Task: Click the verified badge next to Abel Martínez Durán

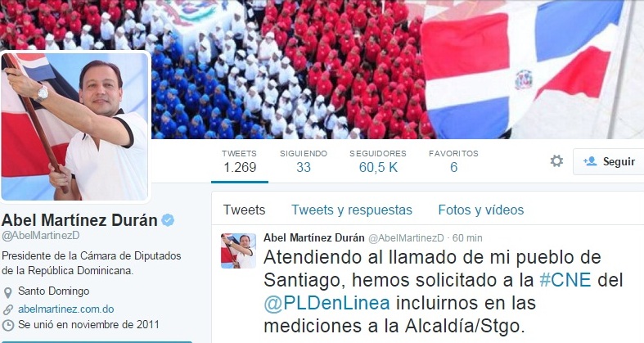Action: point(168,220)
